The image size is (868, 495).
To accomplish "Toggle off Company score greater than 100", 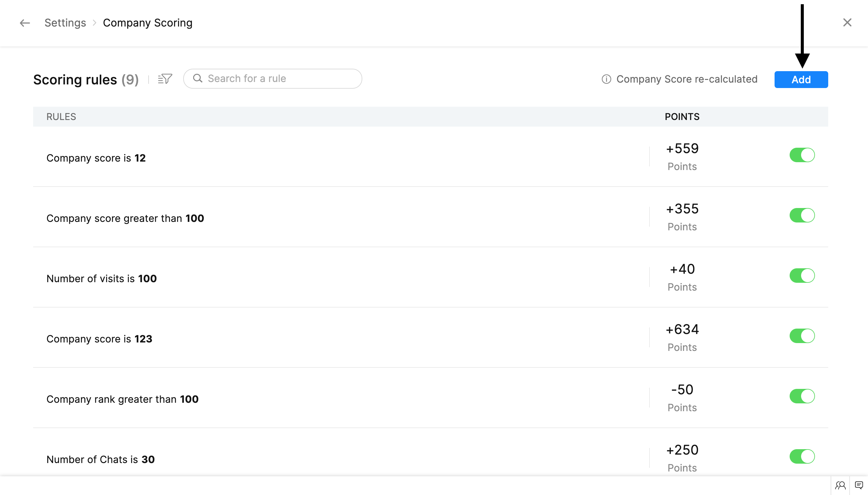I will (x=802, y=215).
